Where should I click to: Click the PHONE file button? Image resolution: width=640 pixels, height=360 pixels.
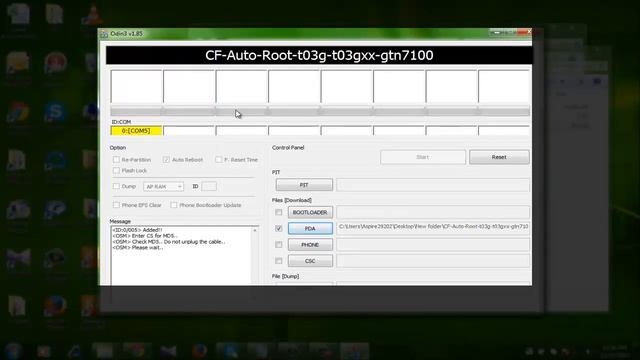click(310, 244)
